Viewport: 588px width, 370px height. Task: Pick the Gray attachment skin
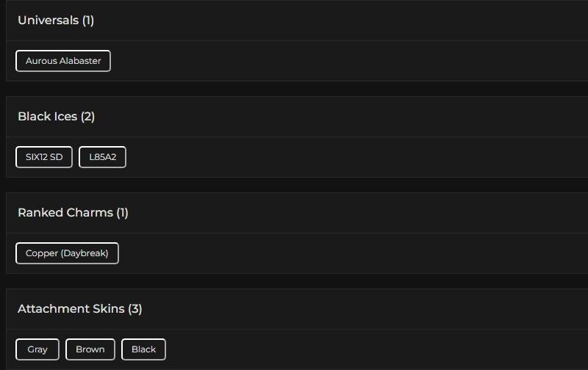(37, 349)
